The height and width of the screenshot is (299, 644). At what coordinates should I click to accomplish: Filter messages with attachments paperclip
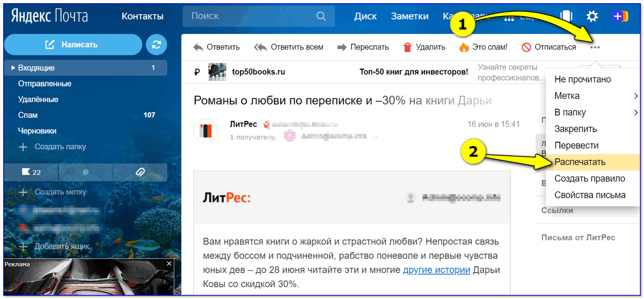click(140, 172)
